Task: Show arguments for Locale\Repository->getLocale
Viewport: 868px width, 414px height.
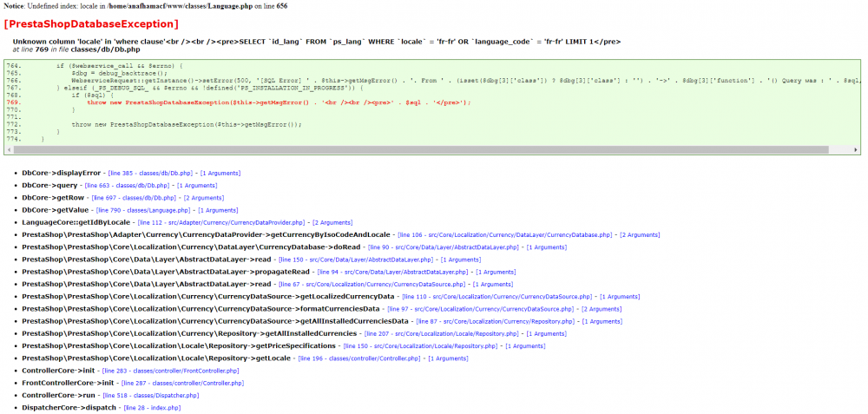Action: pyautogui.click(x=449, y=358)
